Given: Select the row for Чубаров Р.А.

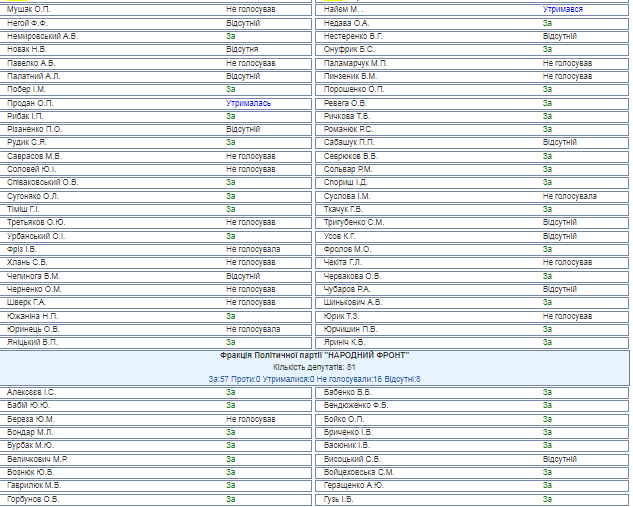Looking at the screenshot, I should (x=348, y=289).
